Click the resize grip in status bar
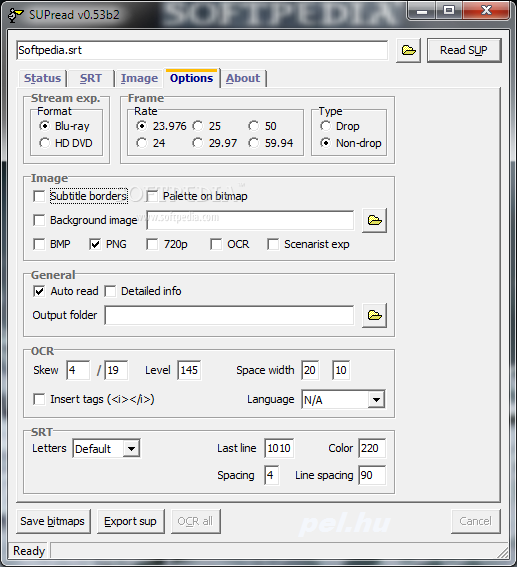 point(503,552)
